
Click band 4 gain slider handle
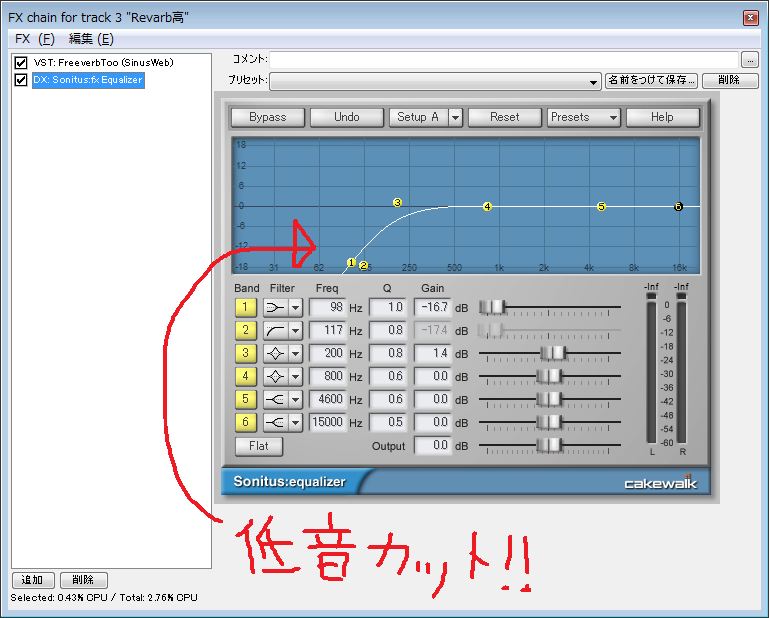549,376
